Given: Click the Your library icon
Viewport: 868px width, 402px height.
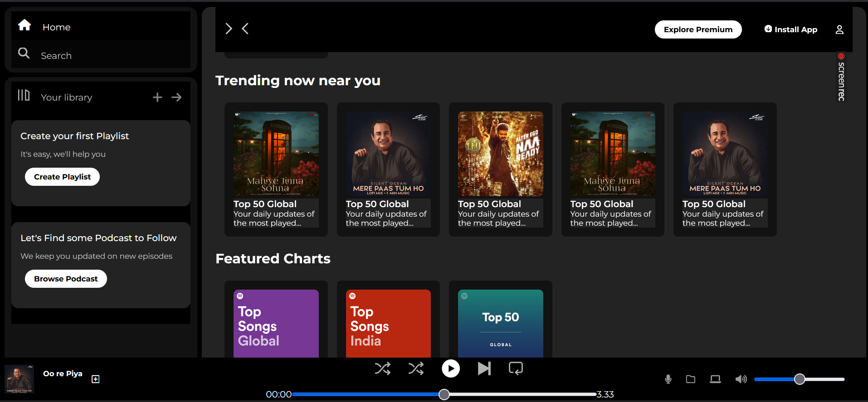Looking at the screenshot, I should point(24,95).
